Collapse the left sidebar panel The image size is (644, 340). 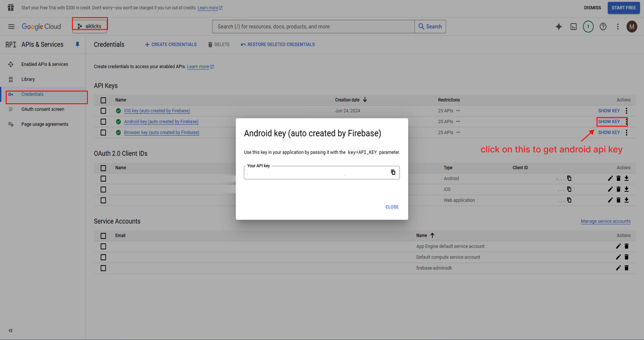tap(10, 331)
